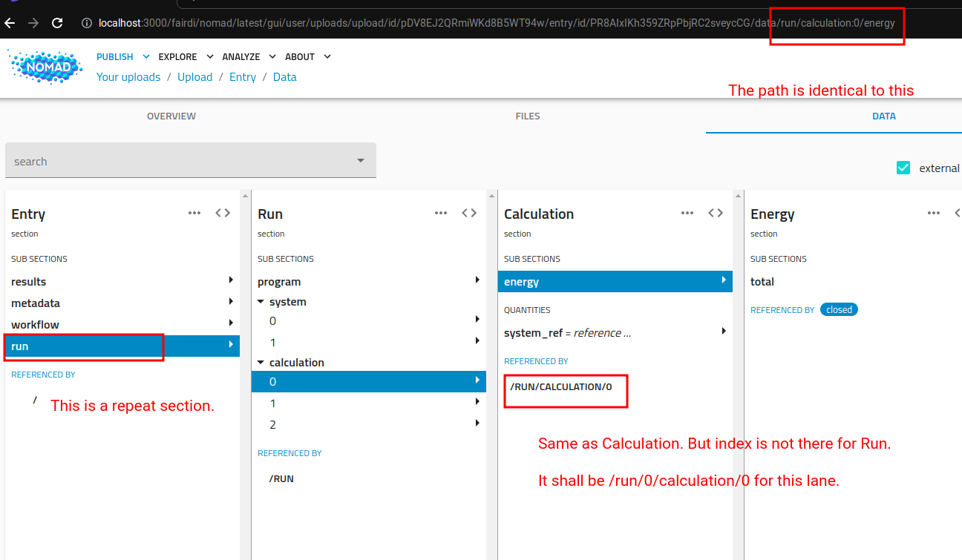The image size is (962, 560).
Task: Follow the / reference in Entry lane
Action: [x=35, y=400]
